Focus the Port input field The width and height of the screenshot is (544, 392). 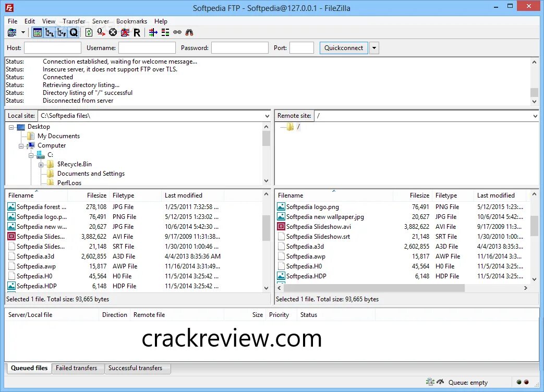coord(302,48)
